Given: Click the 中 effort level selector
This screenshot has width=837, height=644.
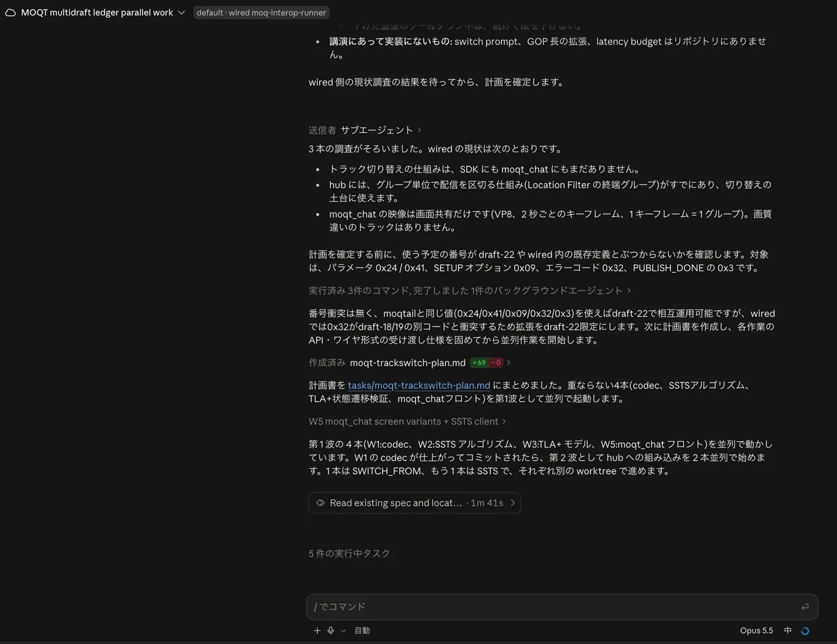Looking at the screenshot, I should click(788, 630).
